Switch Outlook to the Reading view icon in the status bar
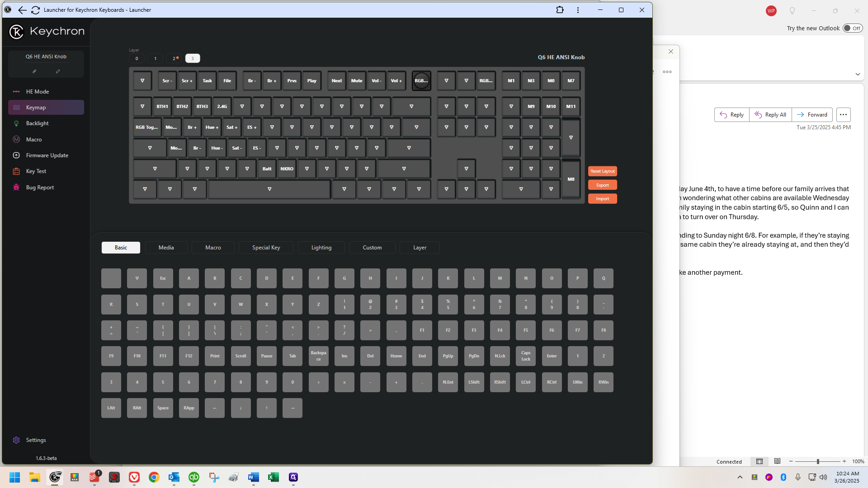This screenshot has width=868, height=488. (x=777, y=461)
